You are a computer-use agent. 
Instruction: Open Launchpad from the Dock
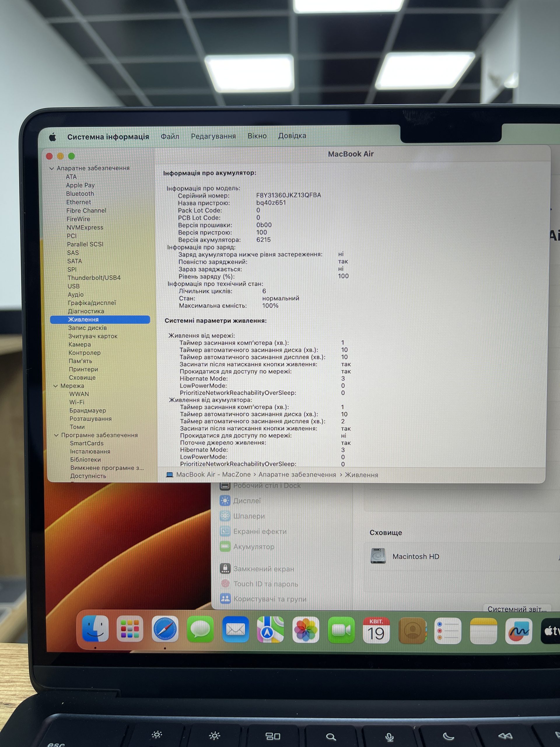tap(130, 629)
